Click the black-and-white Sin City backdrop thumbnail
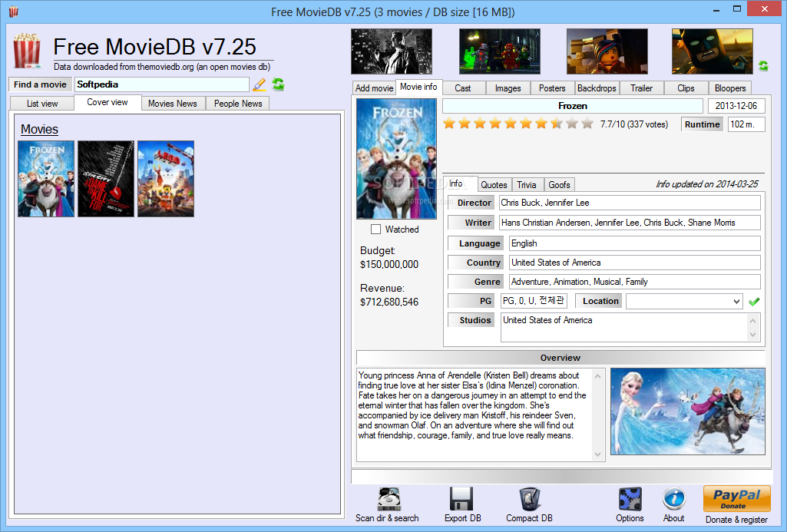 coord(392,51)
